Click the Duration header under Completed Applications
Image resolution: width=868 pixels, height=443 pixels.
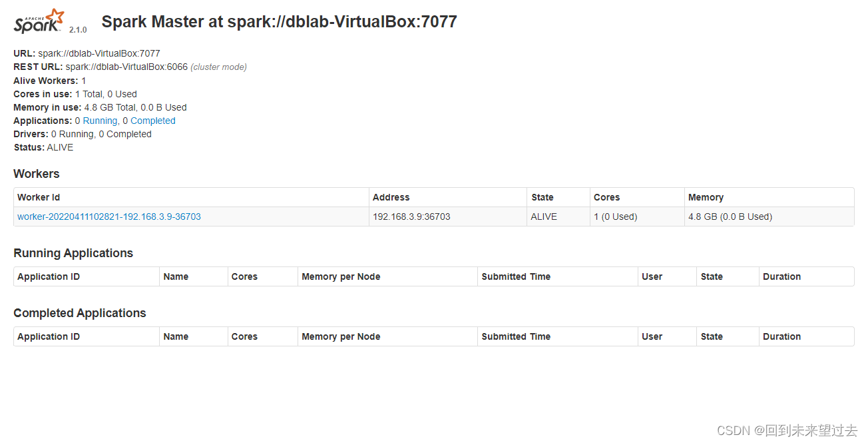(781, 336)
